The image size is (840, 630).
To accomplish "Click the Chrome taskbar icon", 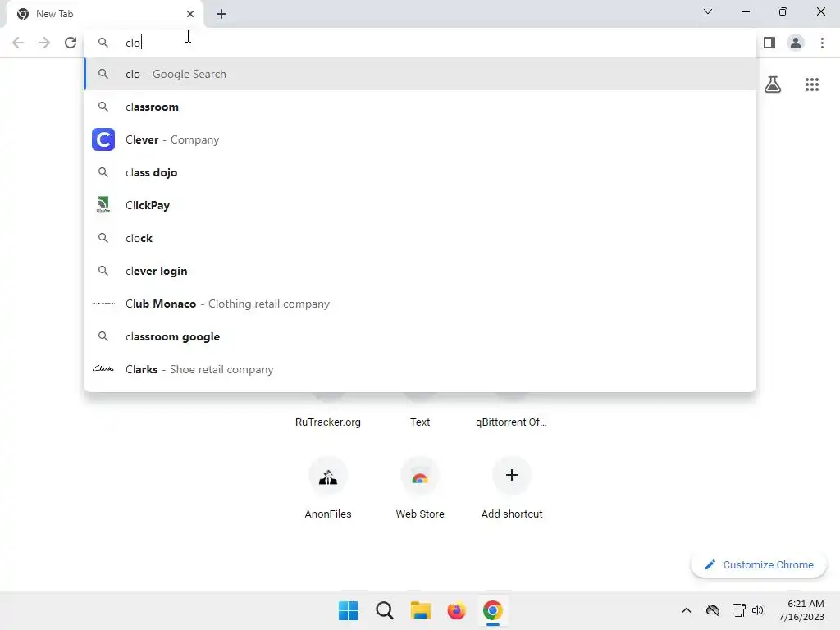I will click(x=493, y=610).
